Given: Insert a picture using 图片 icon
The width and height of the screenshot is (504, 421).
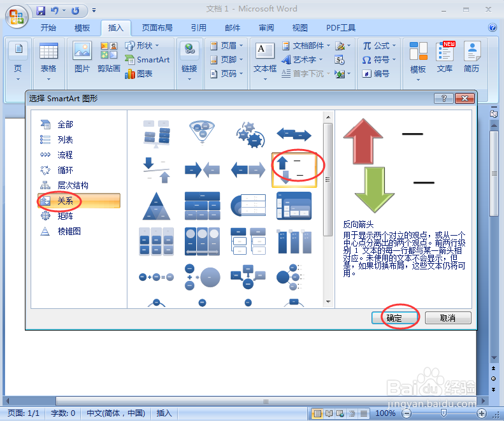Looking at the screenshot, I should (x=82, y=57).
